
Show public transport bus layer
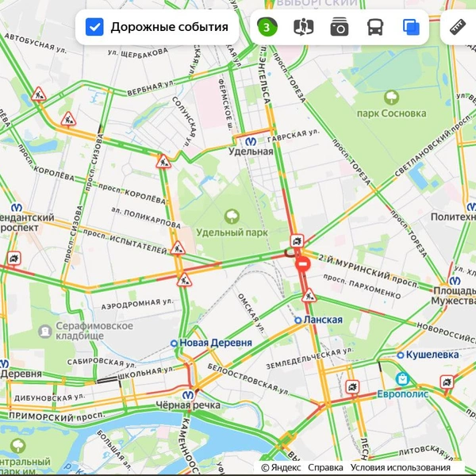pyautogui.click(x=375, y=27)
